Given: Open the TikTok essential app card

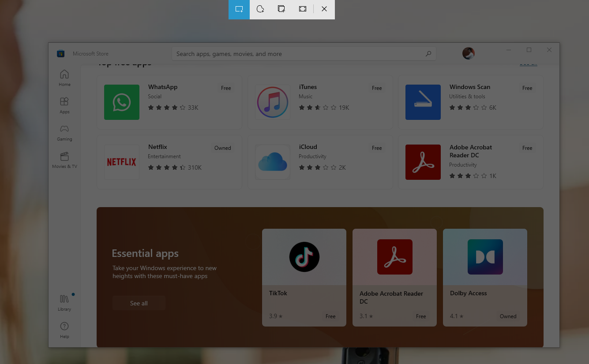Looking at the screenshot, I should (x=304, y=278).
